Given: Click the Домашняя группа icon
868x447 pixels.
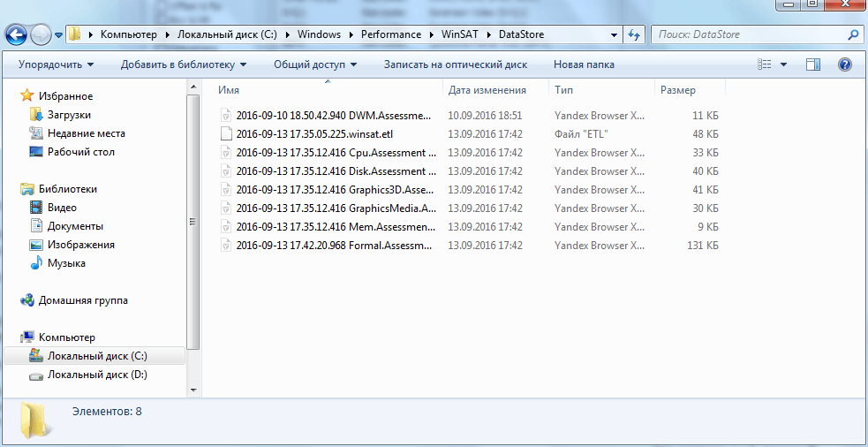Looking at the screenshot, I should 27,300.
